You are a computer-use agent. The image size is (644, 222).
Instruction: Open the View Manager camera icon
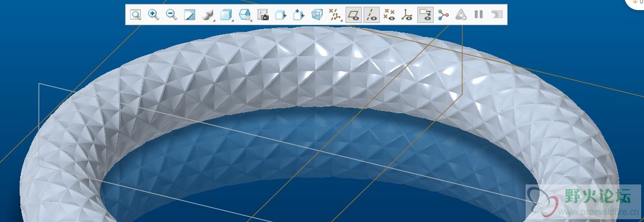263,15
